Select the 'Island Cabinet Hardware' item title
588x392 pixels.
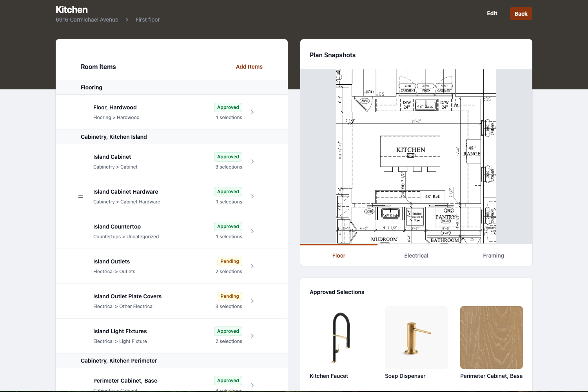pos(126,192)
